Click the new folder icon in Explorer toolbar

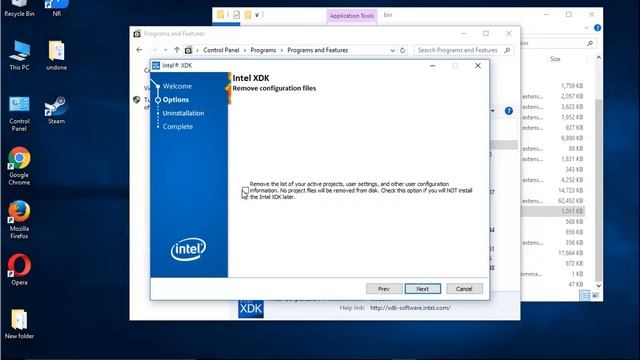[x=247, y=15]
